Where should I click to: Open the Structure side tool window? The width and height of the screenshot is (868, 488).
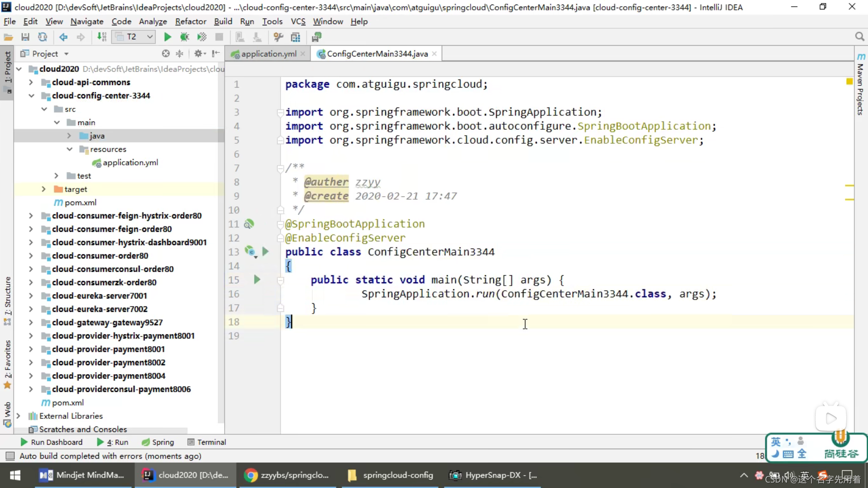tap(7, 300)
